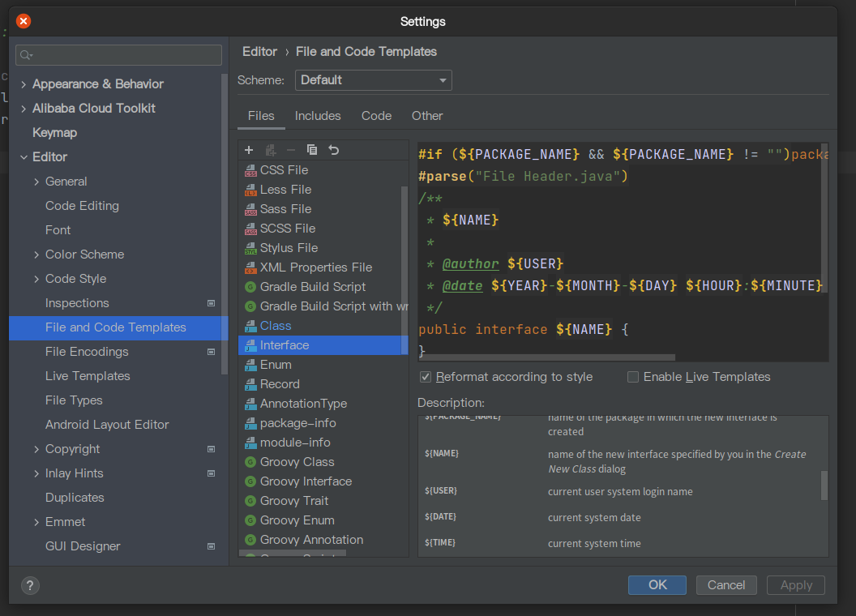Expand Appearance & Behavior settings
Viewport: 856px width, 616px height.
click(24, 84)
